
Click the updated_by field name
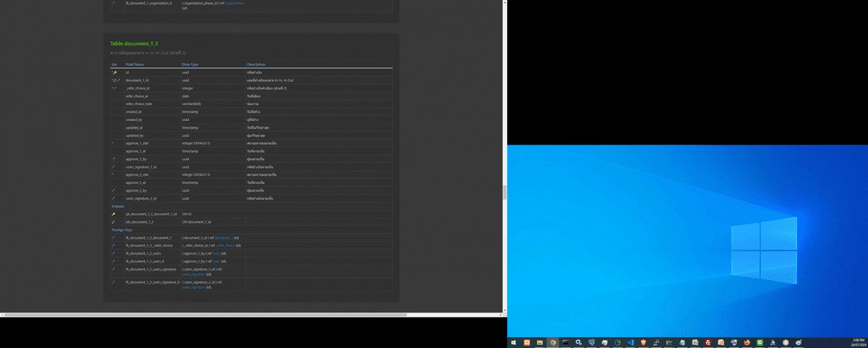coord(134,135)
